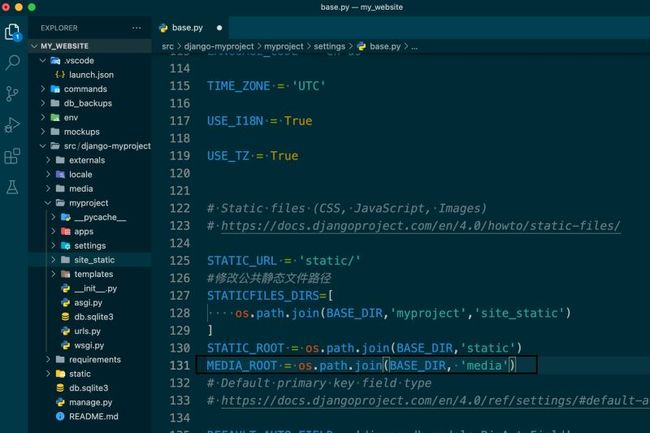The height and width of the screenshot is (433, 650).
Task: Open the launch.json file
Action: click(91, 75)
